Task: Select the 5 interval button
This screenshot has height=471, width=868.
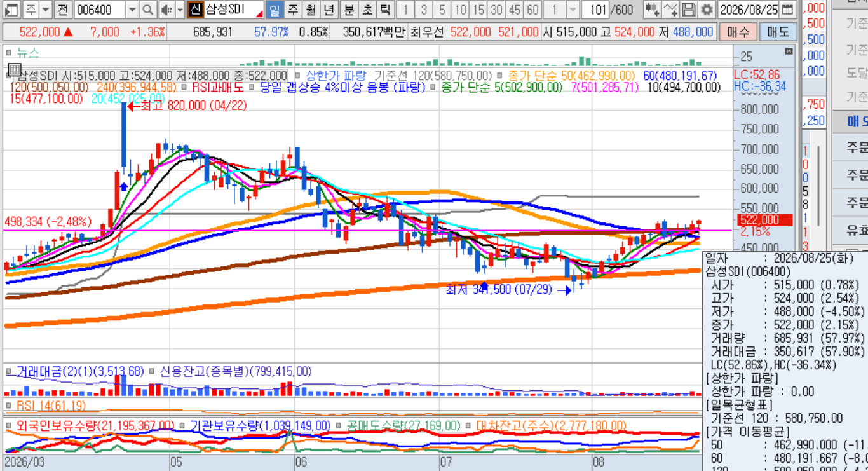Action: tap(442, 10)
